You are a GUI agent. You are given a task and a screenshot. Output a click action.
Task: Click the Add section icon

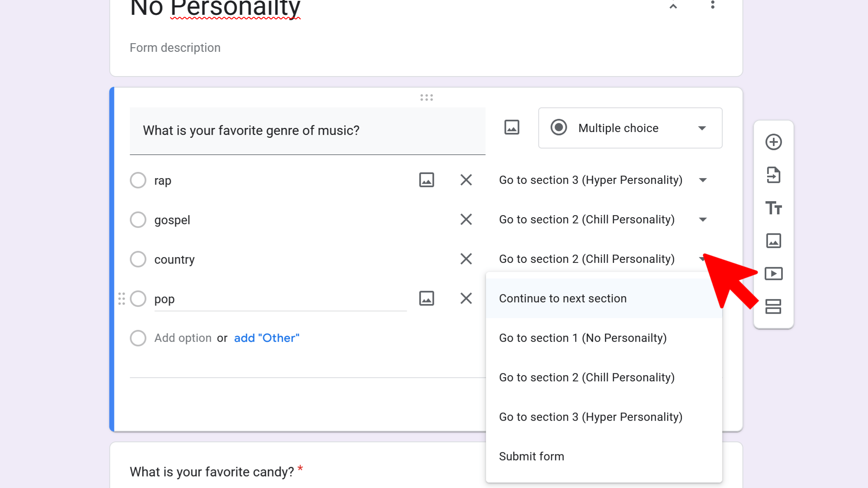click(x=773, y=307)
